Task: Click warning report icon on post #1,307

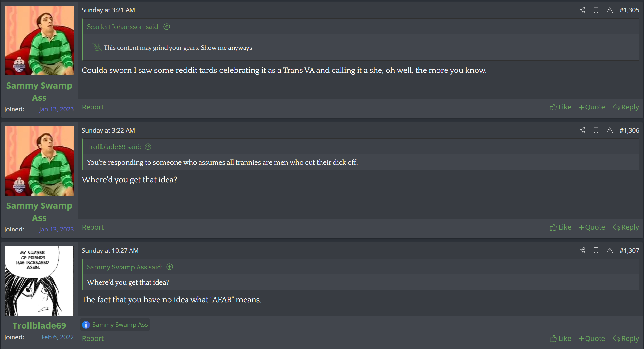Action: 610,250
